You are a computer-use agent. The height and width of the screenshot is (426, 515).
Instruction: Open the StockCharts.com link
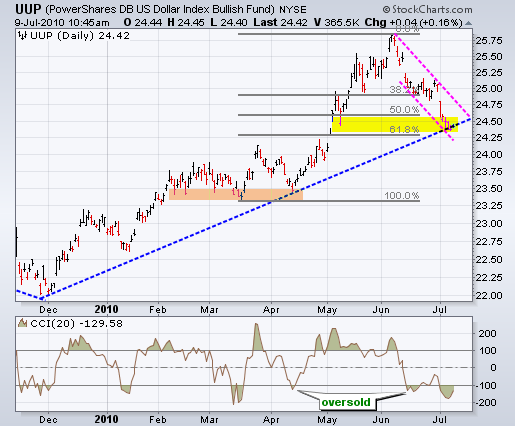(432, 10)
